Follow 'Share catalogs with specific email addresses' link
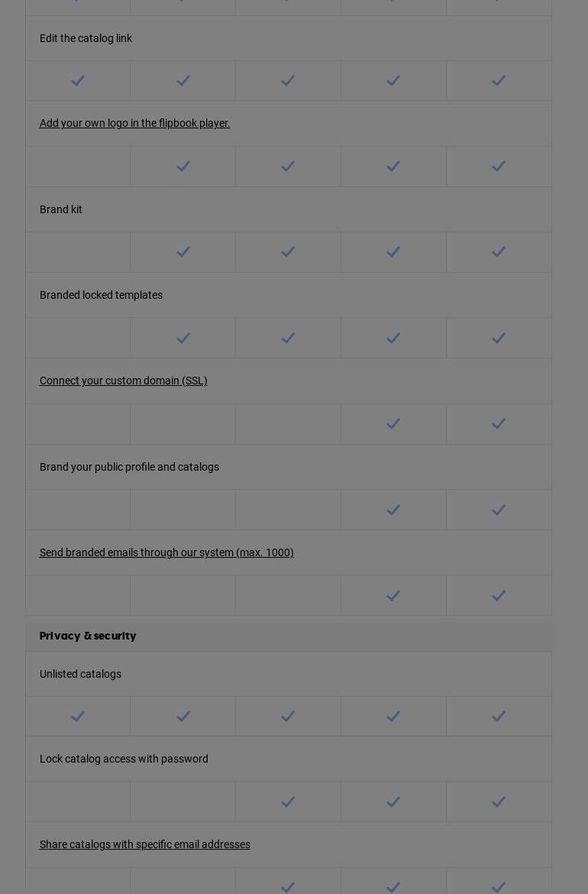 pyautogui.click(x=144, y=844)
